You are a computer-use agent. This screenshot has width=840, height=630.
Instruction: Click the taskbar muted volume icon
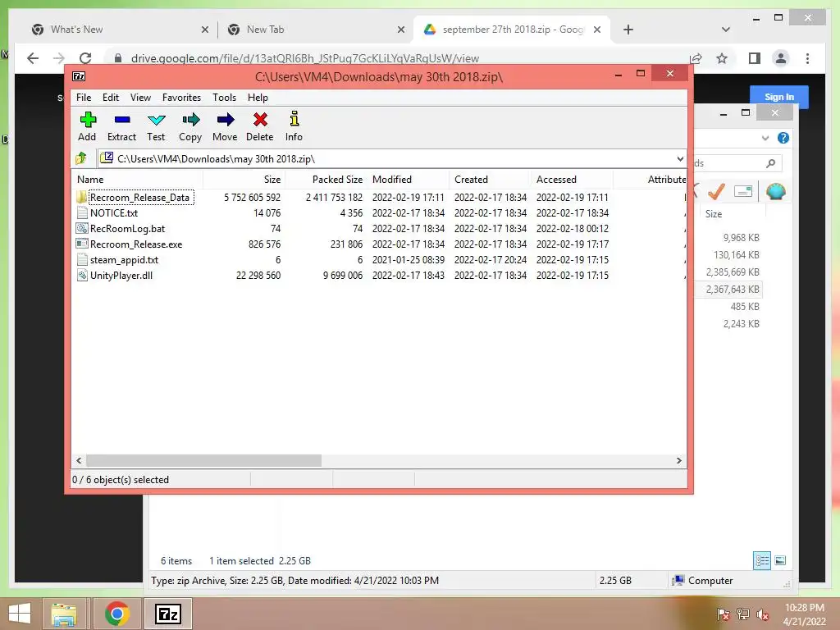pos(762,614)
